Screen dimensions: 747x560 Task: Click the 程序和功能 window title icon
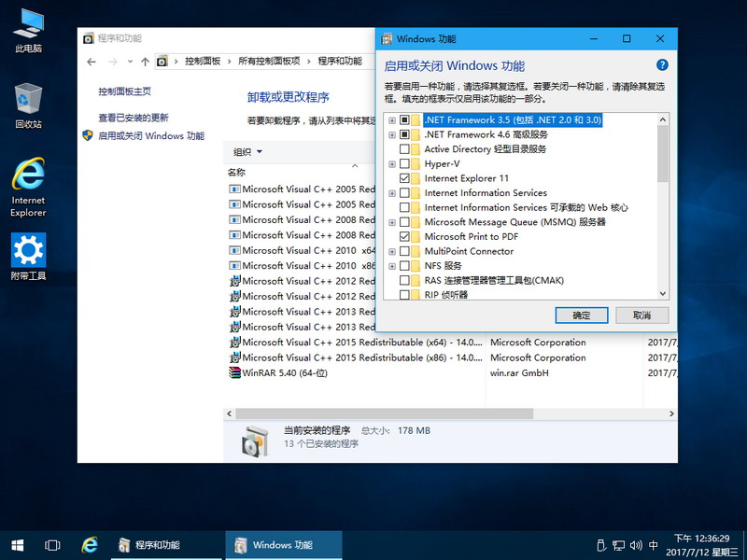88,38
